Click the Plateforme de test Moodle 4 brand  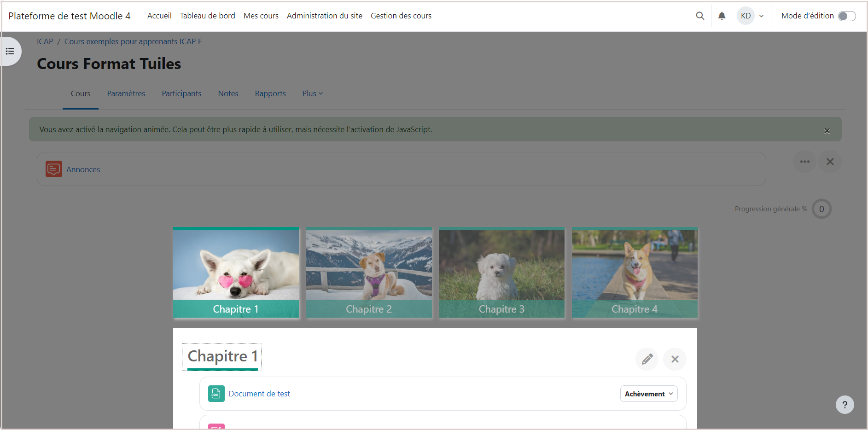pyautogui.click(x=70, y=16)
